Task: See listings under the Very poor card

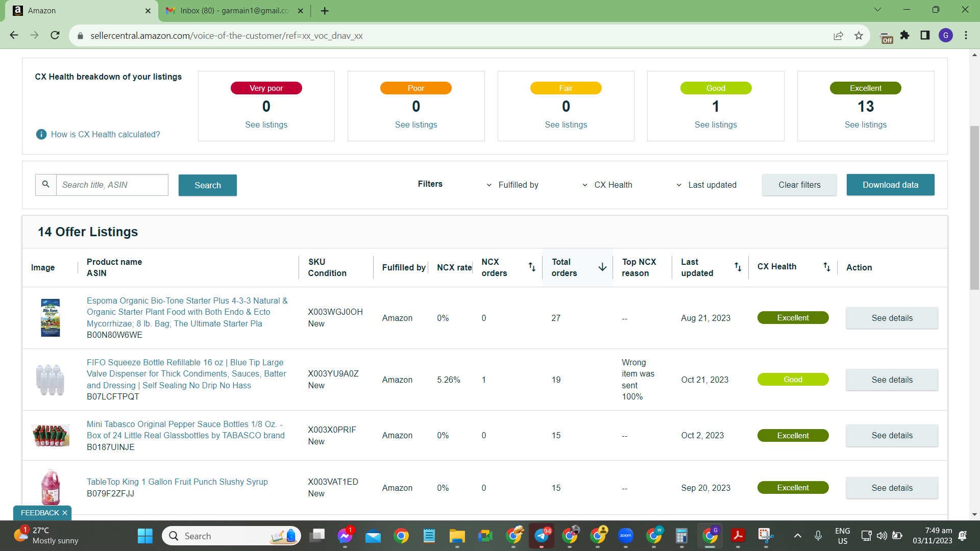Action: [x=266, y=124]
